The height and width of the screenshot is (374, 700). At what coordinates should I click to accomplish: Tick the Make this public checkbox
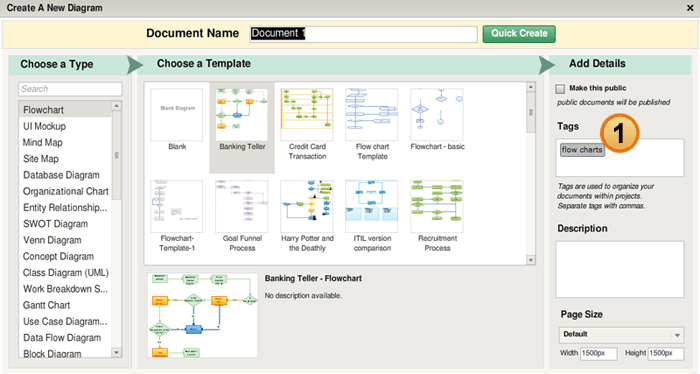(x=560, y=89)
